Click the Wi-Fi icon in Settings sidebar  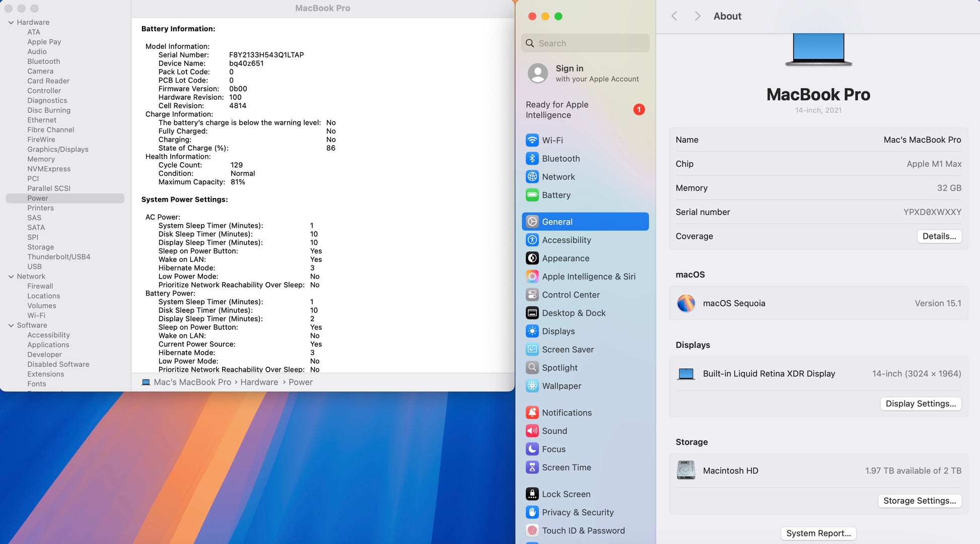tap(532, 140)
